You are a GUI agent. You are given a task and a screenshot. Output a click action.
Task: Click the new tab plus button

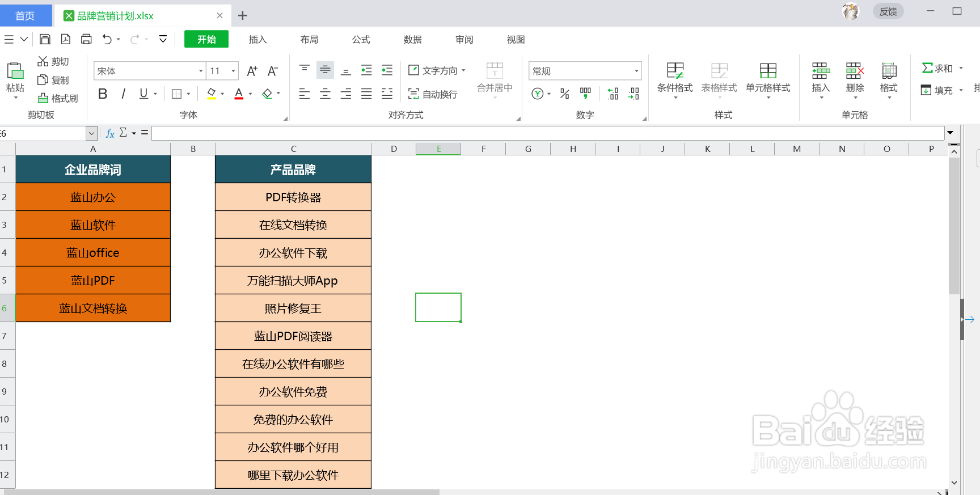pos(243,15)
